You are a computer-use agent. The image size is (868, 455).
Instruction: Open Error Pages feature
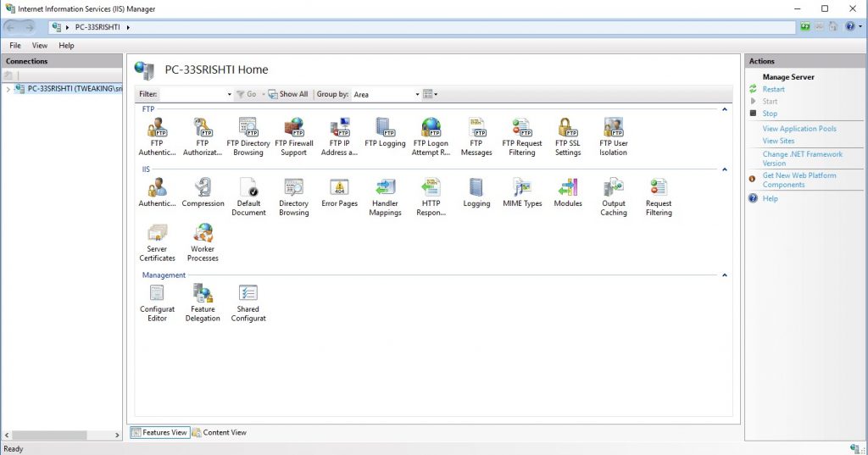click(x=339, y=192)
